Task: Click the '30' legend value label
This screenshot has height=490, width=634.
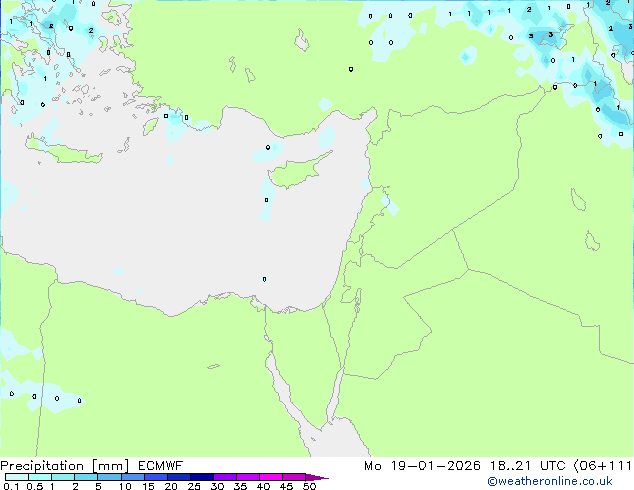Action: pyautogui.click(x=217, y=486)
